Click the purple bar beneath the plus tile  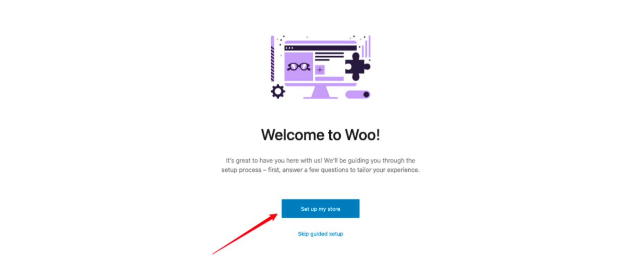[x=329, y=79]
